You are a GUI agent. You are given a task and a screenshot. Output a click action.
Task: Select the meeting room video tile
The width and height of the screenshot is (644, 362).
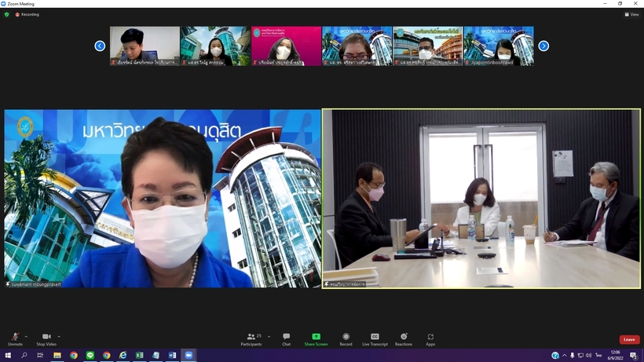(x=481, y=199)
